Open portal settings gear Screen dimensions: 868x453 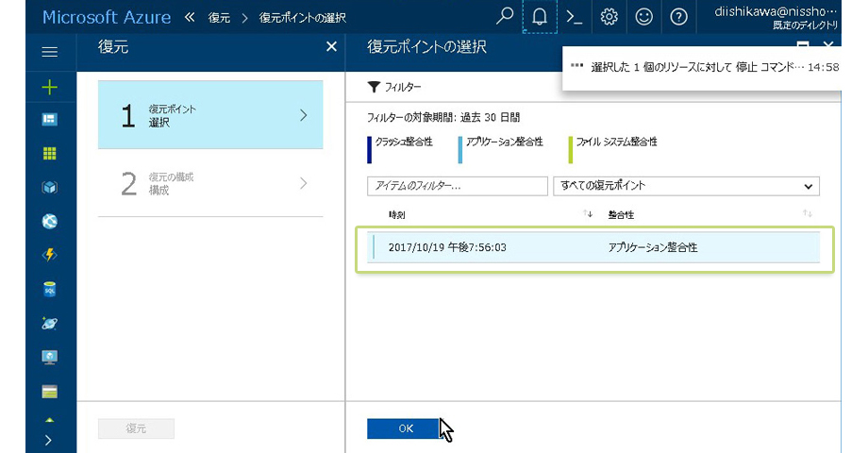609,17
